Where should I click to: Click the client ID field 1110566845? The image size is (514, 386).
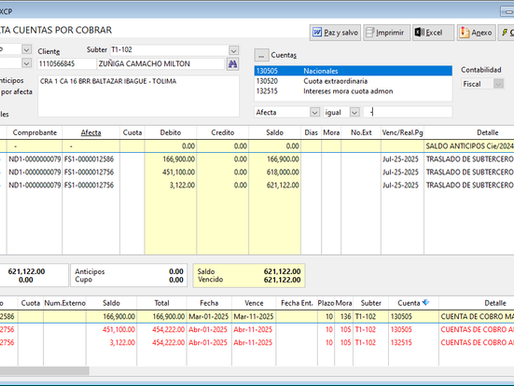click(x=67, y=64)
